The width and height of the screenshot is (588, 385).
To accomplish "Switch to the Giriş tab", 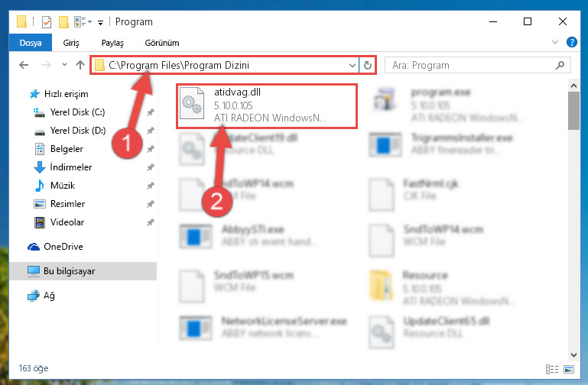I will (x=71, y=43).
